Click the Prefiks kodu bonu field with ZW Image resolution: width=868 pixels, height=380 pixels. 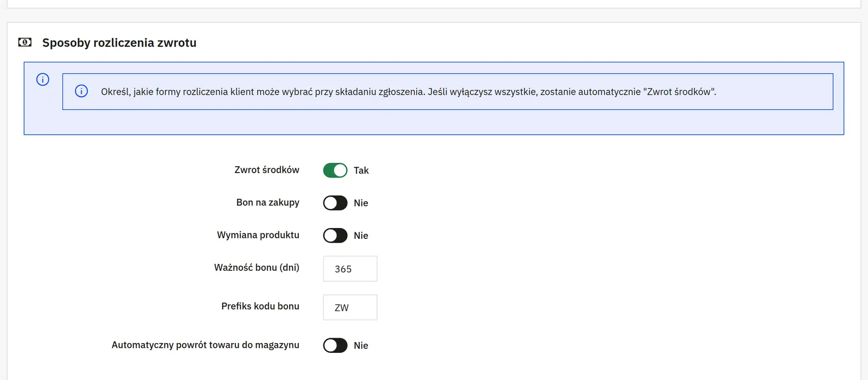coord(350,307)
